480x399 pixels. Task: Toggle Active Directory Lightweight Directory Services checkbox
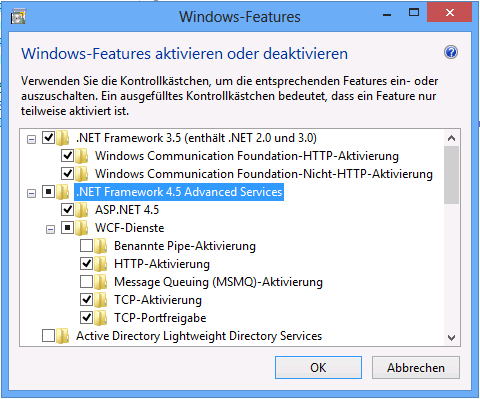(x=48, y=336)
